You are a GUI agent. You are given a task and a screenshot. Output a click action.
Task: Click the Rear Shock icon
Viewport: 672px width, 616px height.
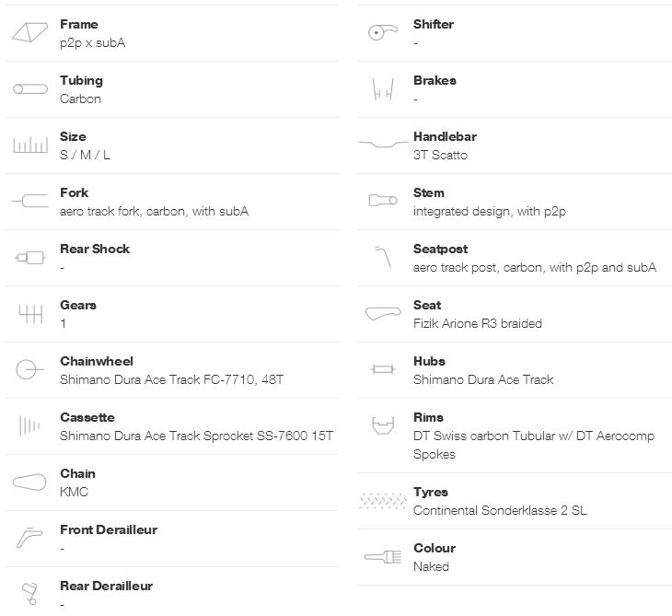pos(29,258)
